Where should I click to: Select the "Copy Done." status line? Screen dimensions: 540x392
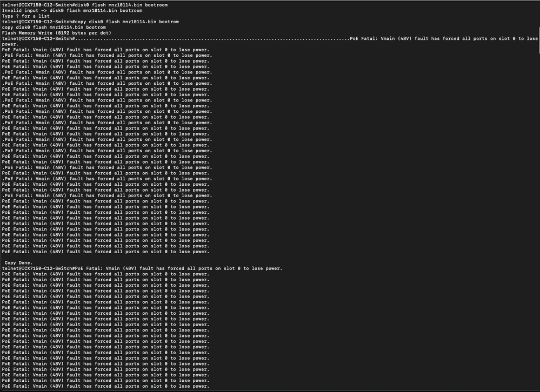pos(19,262)
